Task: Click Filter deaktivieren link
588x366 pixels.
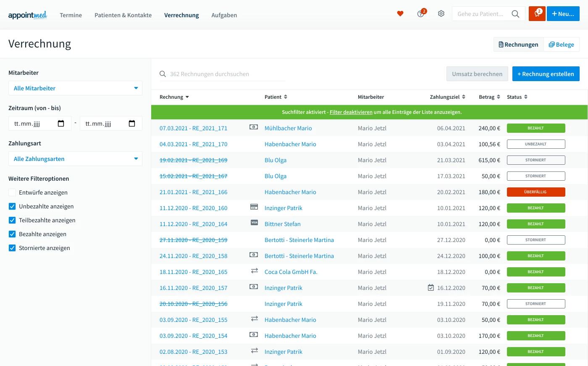Action: click(351, 112)
